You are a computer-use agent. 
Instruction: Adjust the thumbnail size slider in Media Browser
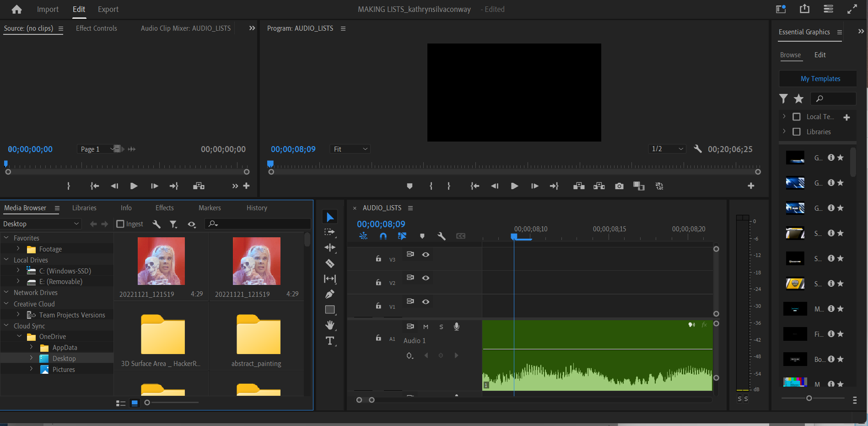pos(147,402)
